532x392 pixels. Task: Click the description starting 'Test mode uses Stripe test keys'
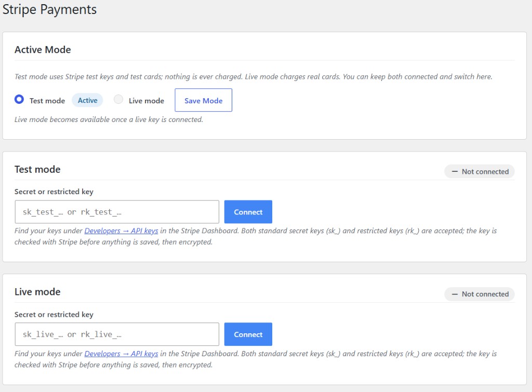(x=254, y=77)
